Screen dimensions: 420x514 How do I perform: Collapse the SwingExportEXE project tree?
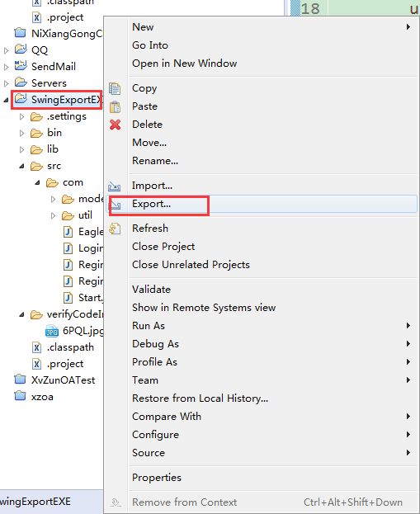pyautogui.click(x=6, y=100)
